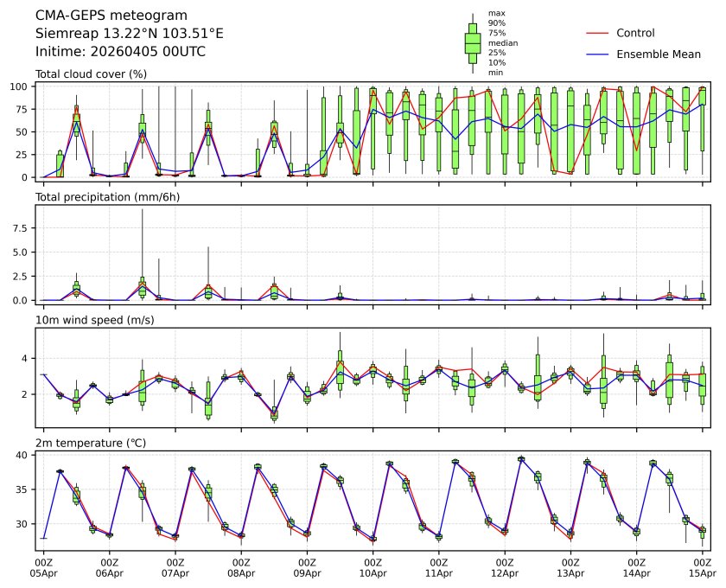
Task: Click the 00Z 15Apr time axis label
Action: pyautogui.click(x=701, y=567)
